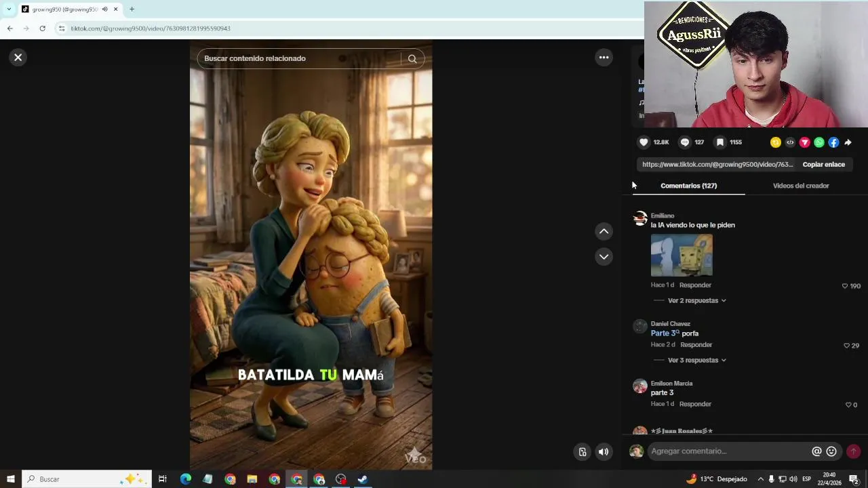Click the Windows taskbar 'Buscar' search box

(86, 479)
